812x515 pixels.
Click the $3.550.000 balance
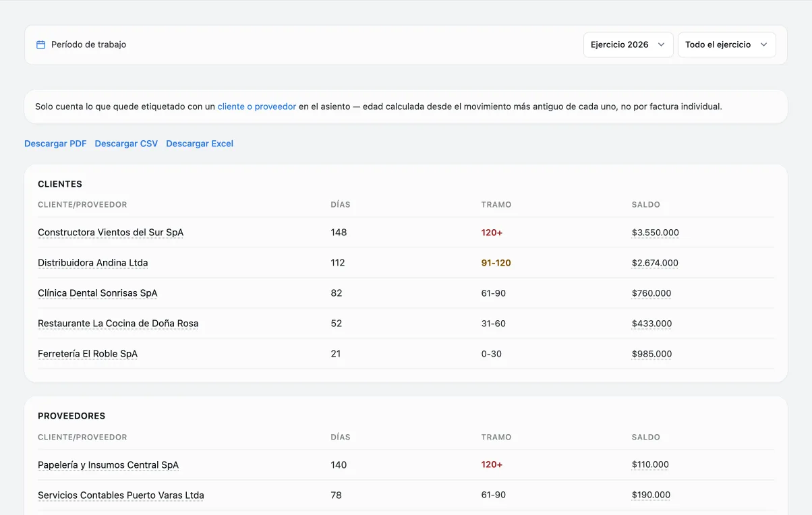[656, 233]
